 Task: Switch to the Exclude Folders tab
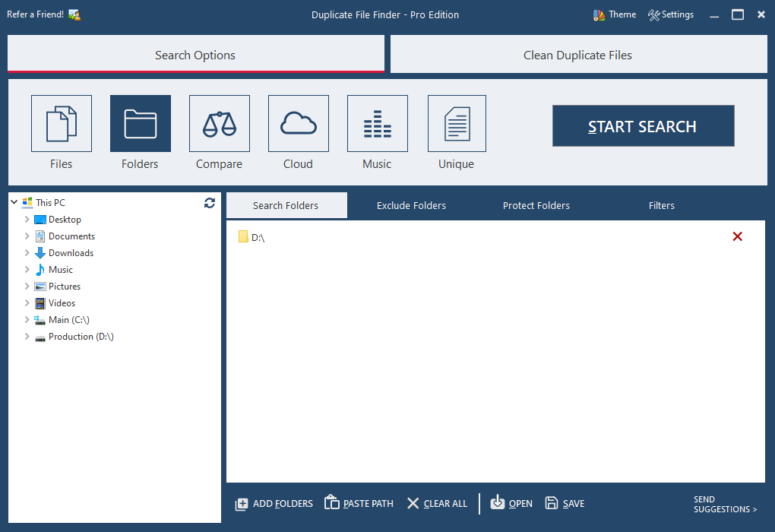(x=411, y=205)
